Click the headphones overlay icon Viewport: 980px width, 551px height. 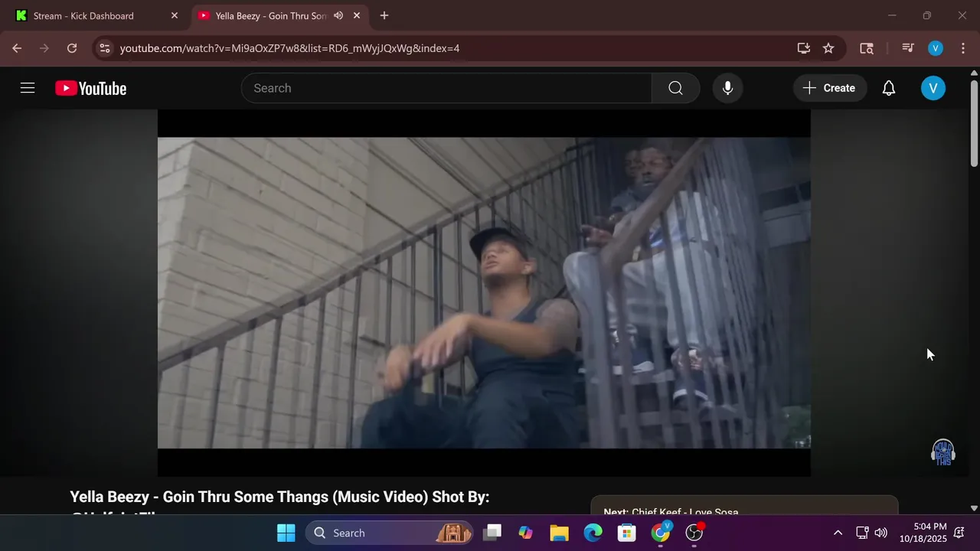(x=943, y=452)
